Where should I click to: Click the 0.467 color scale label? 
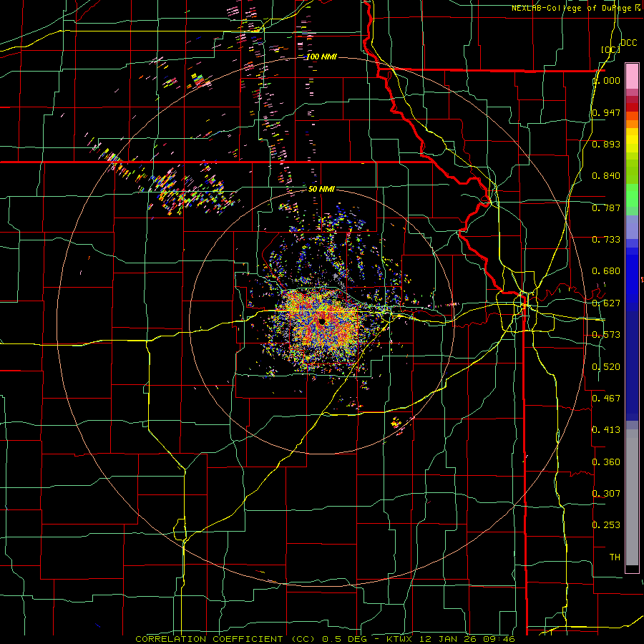coord(606,399)
